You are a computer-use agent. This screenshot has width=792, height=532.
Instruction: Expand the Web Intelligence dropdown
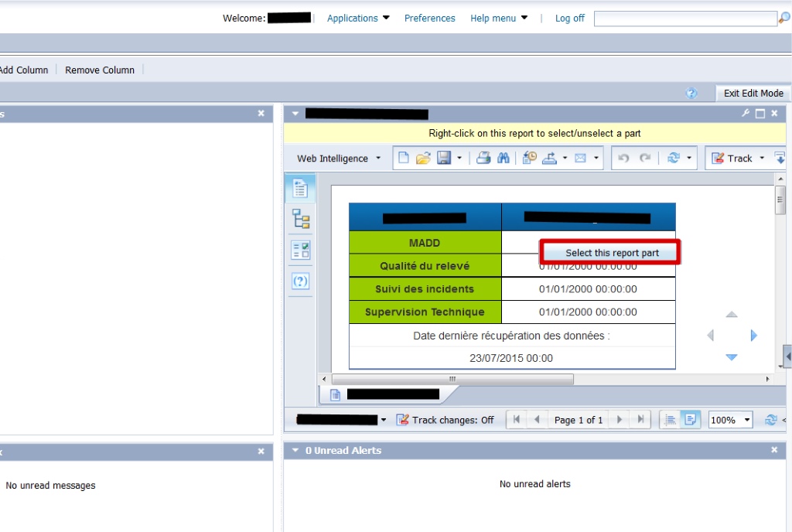coord(339,159)
